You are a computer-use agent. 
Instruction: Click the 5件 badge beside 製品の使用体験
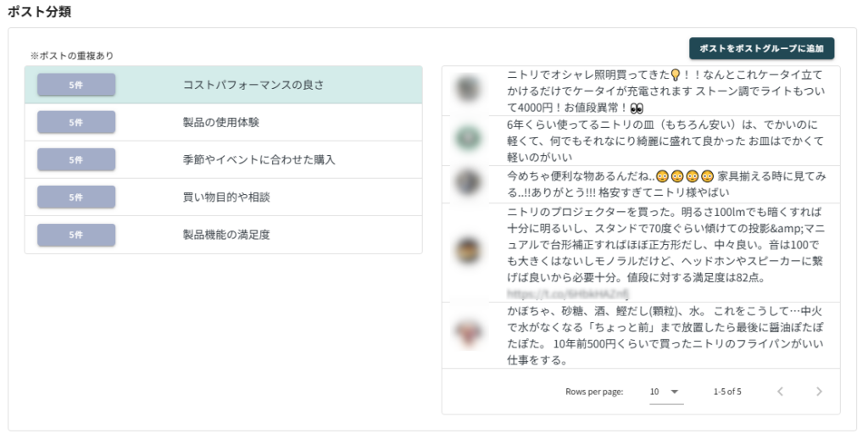click(76, 123)
